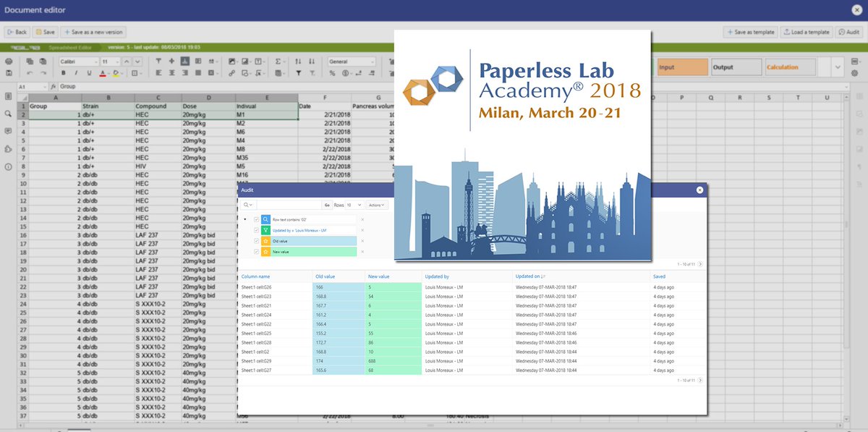The image size is (868, 432).
Task: Click the Go button in Audit dialog
Action: coord(327,205)
